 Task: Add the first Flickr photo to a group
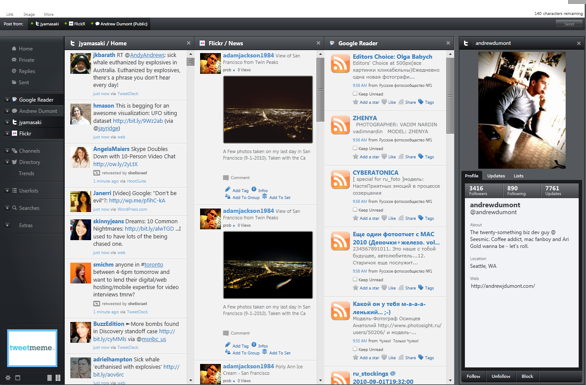tap(242, 197)
